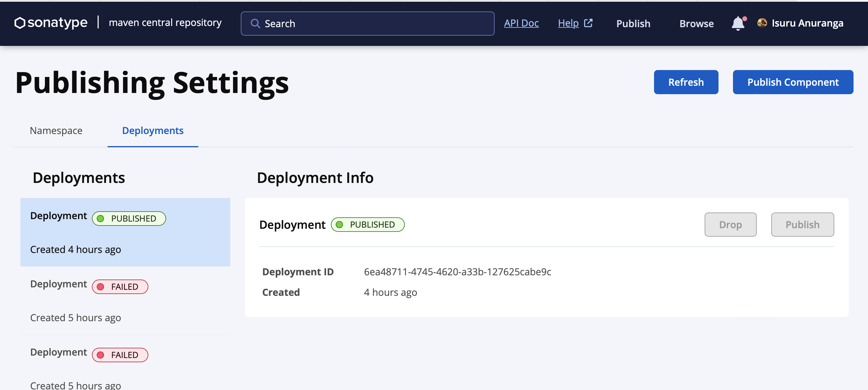Click the FAILED badge on the second deployment
Screen dimensions: 868x390
(120, 286)
